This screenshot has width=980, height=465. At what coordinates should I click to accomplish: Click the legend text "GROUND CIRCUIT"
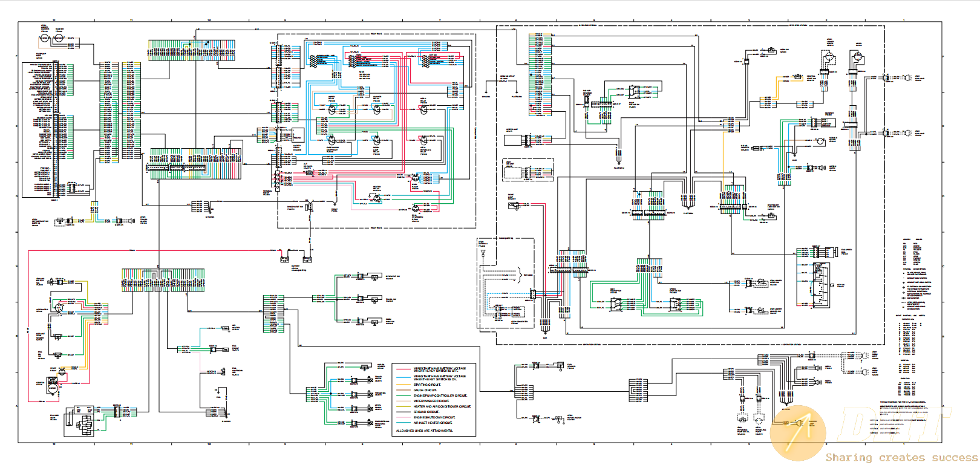[426, 412]
